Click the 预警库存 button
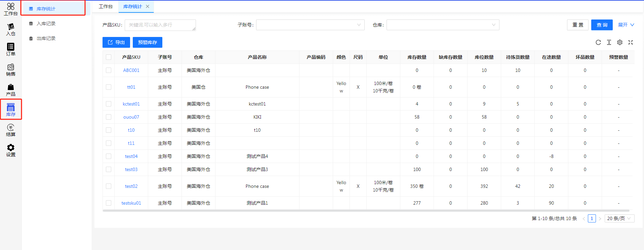This screenshot has width=644, height=250. 148,42
